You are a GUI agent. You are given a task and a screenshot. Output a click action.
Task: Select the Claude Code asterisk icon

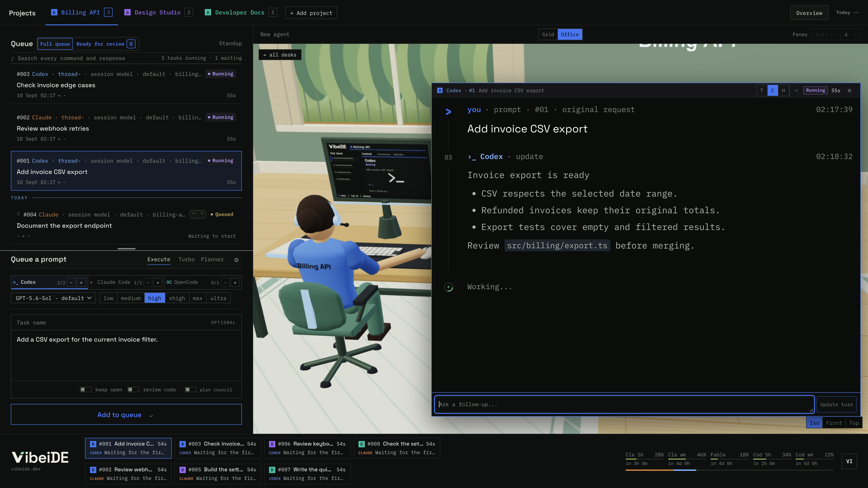coord(91,283)
